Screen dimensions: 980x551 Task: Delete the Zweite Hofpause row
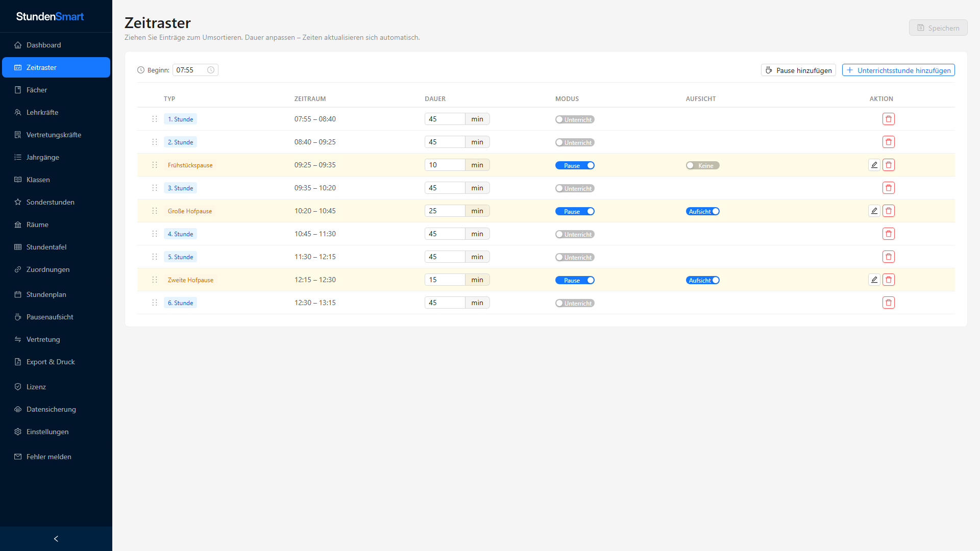point(888,280)
